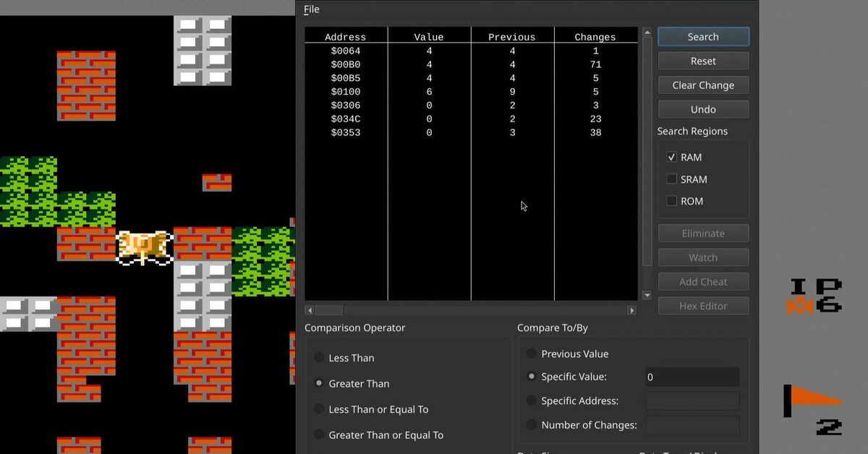Image resolution: width=868 pixels, height=454 pixels.
Task: Select the Number of Changes compare option
Action: tap(532, 425)
